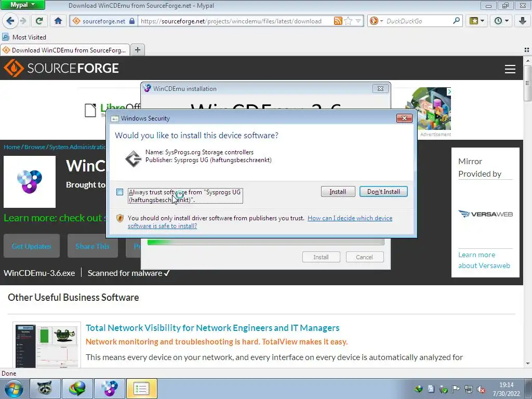Close the Windows Security dialog

[404, 118]
